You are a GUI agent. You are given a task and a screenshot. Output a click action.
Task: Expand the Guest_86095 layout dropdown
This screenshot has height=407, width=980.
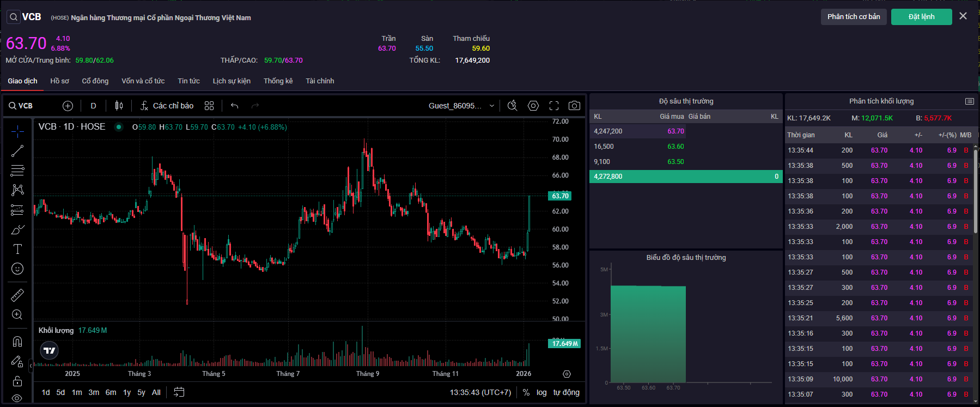click(491, 106)
